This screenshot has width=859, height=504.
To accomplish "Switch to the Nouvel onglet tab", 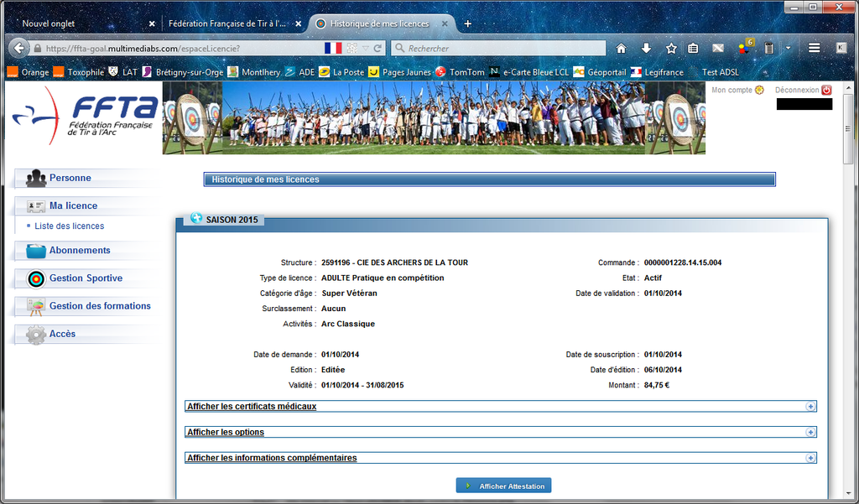I will coord(80,23).
